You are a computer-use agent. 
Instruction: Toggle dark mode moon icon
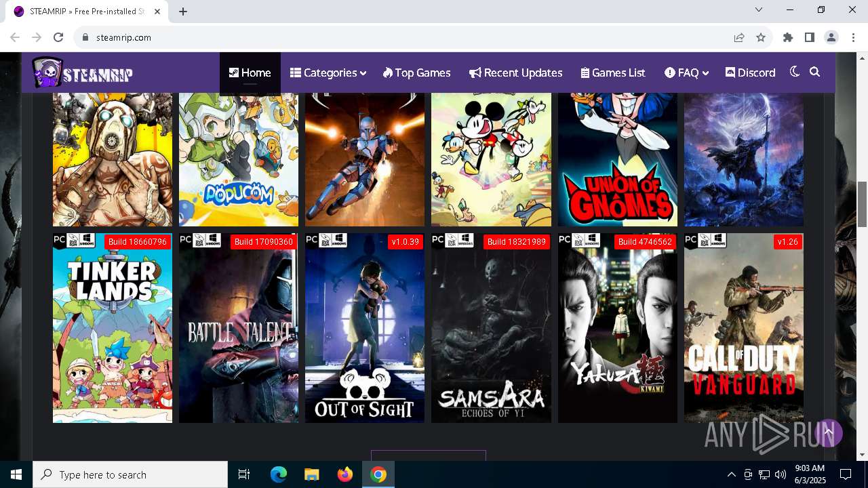(x=795, y=72)
